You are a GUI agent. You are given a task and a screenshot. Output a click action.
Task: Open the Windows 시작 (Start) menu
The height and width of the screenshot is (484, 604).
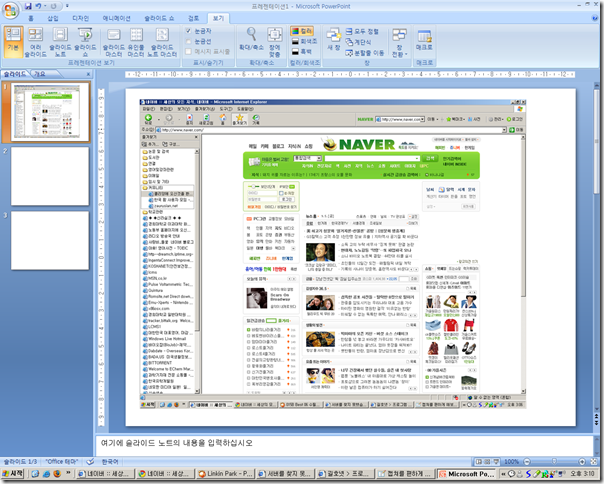click(x=13, y=473)
